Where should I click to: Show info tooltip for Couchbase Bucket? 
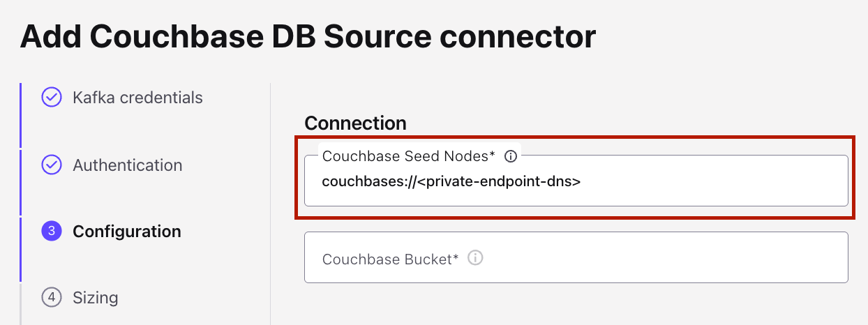(475, 258)
